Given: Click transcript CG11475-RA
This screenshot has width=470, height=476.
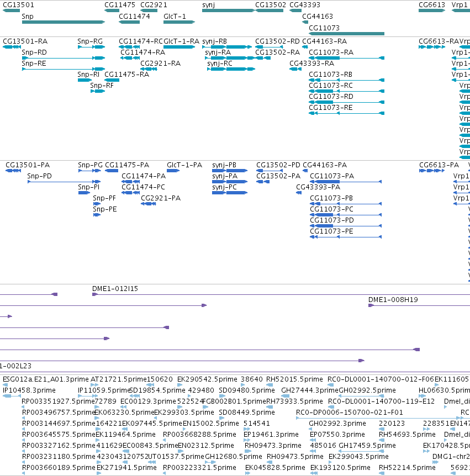Looking at the screenshot, I should (x=112, y=80).
